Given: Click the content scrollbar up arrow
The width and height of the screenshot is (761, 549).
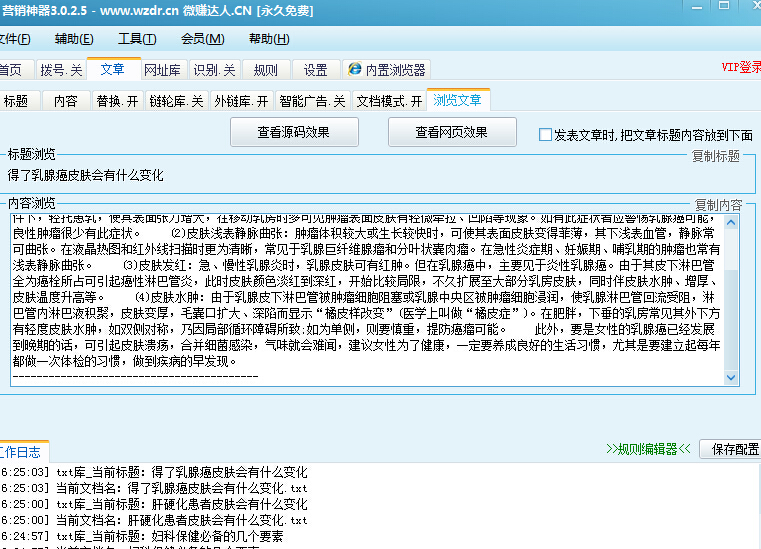Looking at the screenshot, I should click(x=731, y=223).
